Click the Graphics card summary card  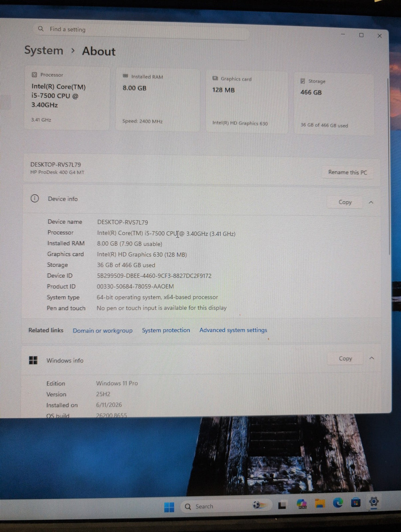point(247,102)
